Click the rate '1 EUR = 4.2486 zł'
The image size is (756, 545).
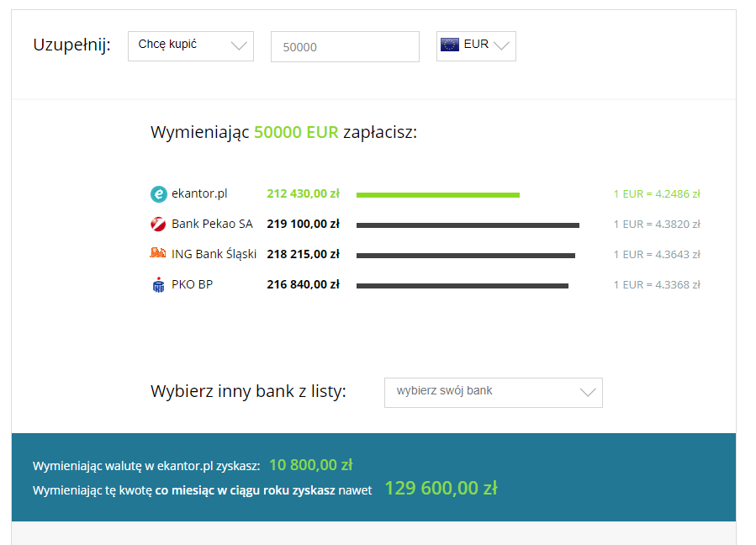point(657,194)
